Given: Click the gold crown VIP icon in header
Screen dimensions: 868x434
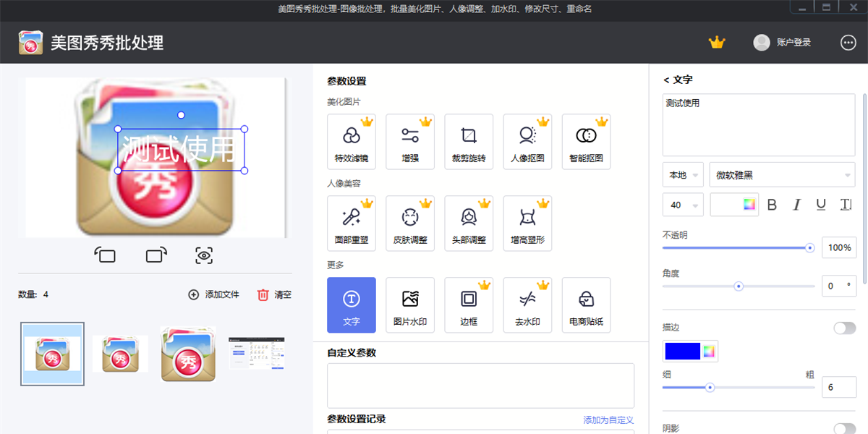Looking at the screenshot, I should 717,43.
